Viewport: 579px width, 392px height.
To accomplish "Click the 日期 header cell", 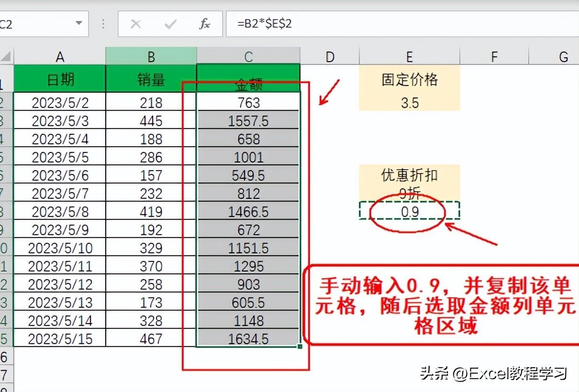I will 60,78.
